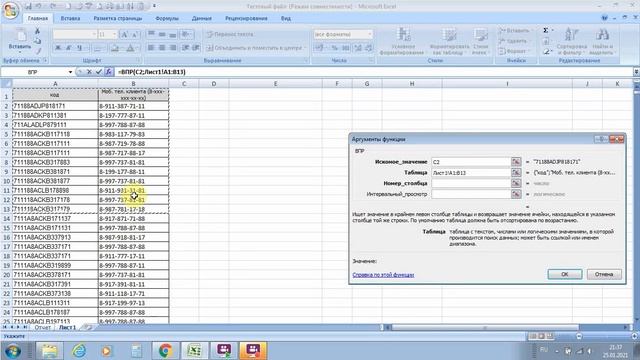
Task: Click the Cut scissors icon
Action: point(37,32)
